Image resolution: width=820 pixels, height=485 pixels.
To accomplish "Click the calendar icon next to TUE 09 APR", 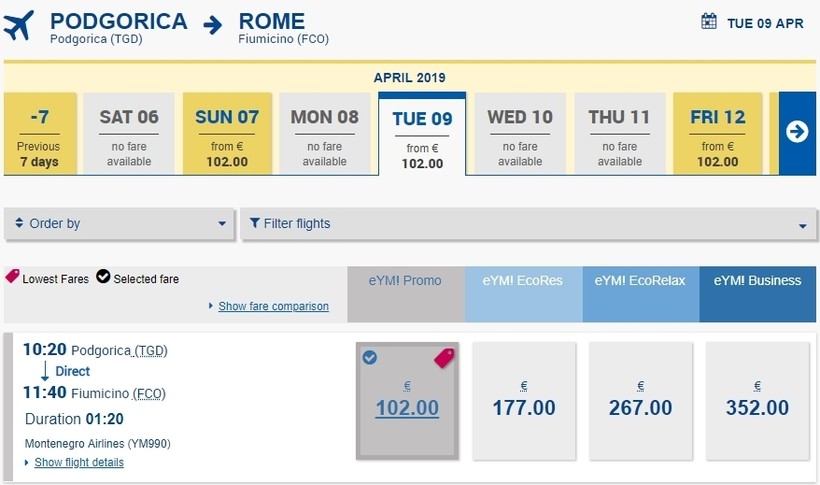I will point(709,21).
